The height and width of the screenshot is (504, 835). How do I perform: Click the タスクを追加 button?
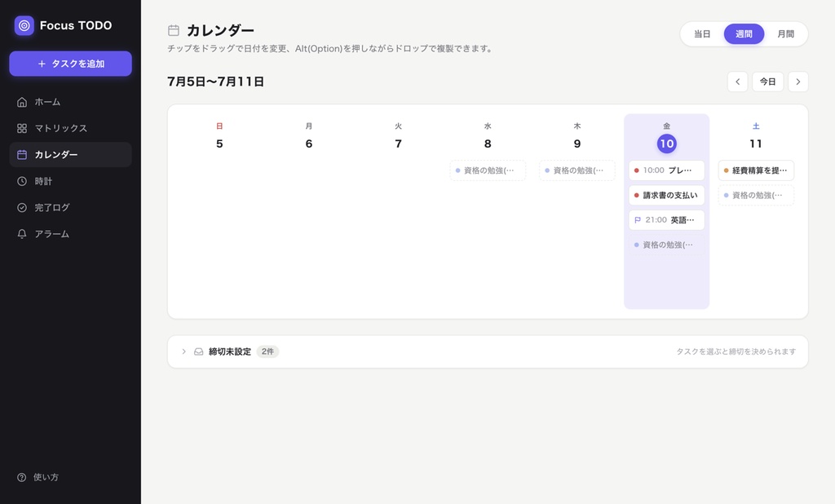coord(70,64)
